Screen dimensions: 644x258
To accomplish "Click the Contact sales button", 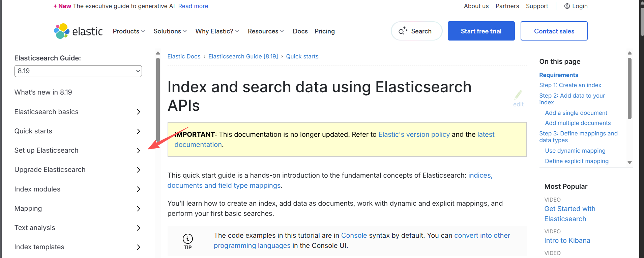I will click(554, 31).
